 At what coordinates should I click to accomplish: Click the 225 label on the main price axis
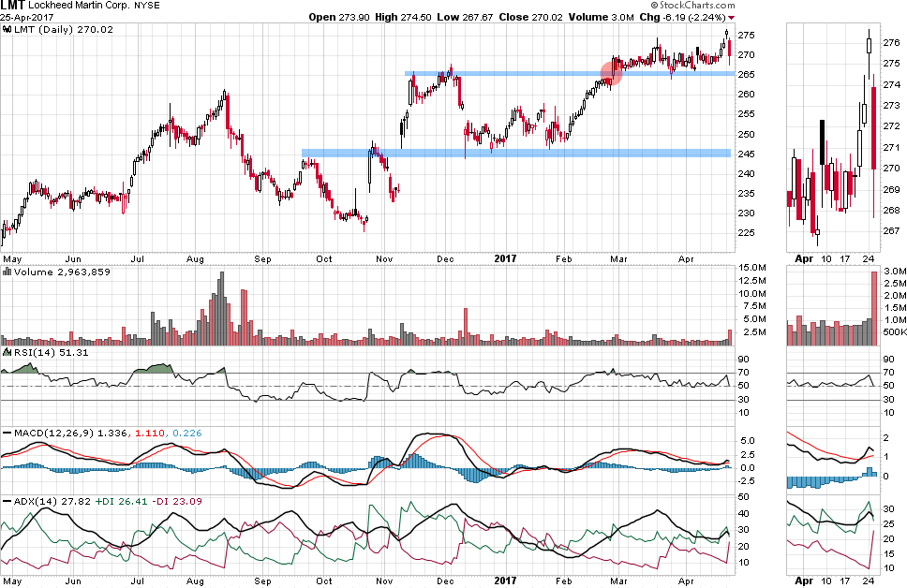click(746, 233)
